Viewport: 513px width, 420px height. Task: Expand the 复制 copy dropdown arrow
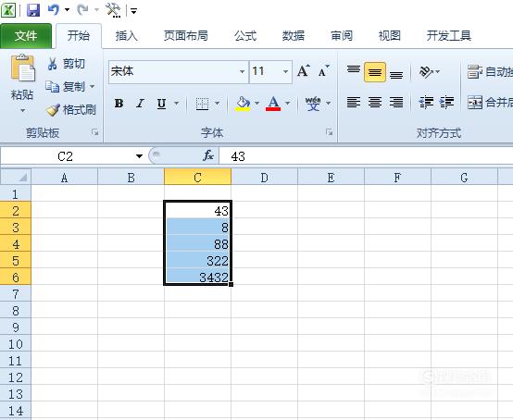[93, 87]
